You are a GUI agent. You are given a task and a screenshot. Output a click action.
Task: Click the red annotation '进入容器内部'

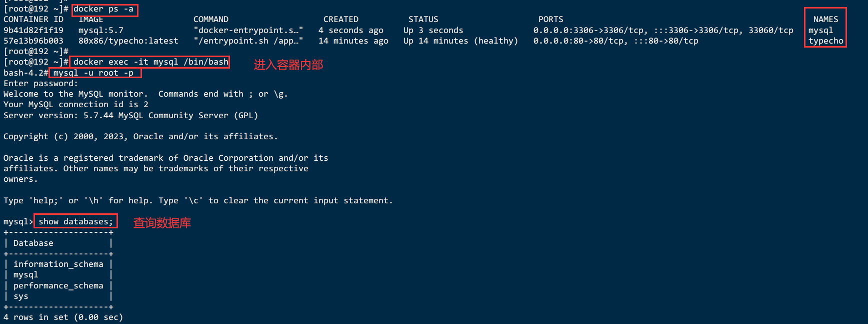pyautogui.click(x=288, y=65)
